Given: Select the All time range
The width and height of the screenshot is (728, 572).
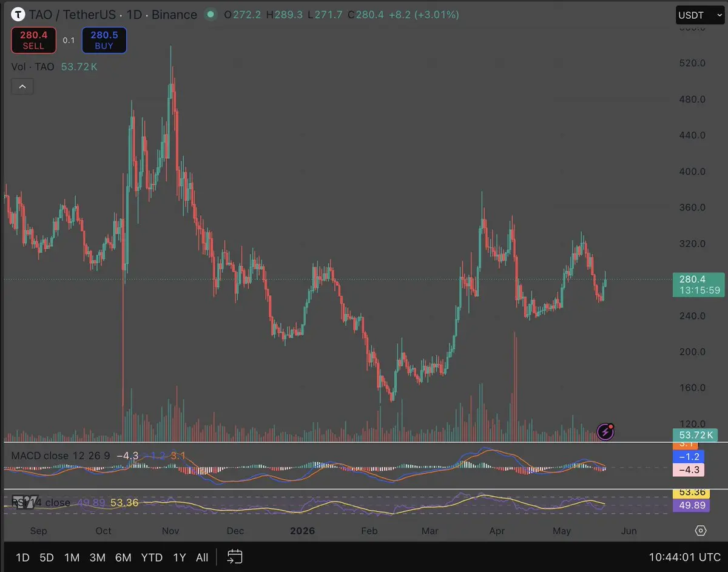Looking at the screenshot, I should tap(202, 557).
